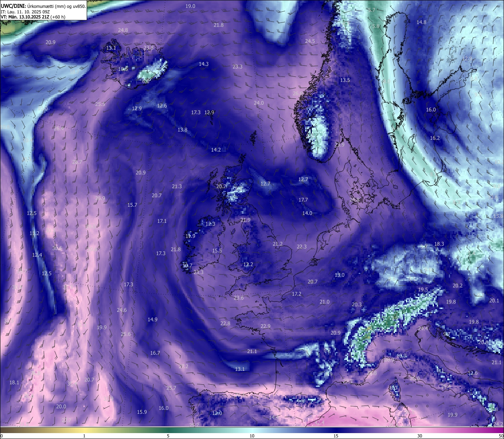Screen dimensions: 504x439
Task: Click the 18.3 value over Poland
Action: tap(439, 244)
